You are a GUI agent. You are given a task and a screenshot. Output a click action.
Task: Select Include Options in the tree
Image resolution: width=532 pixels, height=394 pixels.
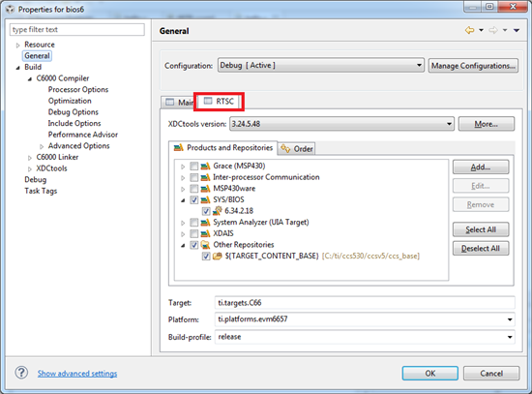(74, 123)
